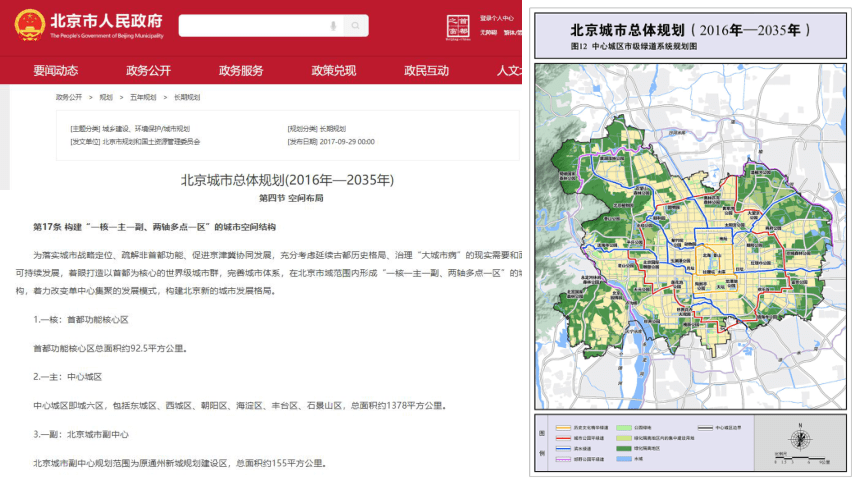860x484 pixels.
Task: Click the north compass rose on the map
Action: (800, 438)
